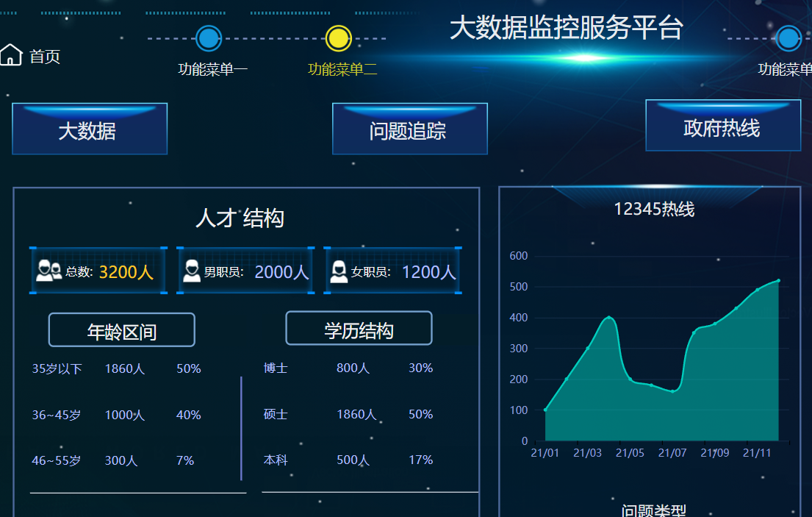Click the final chart point near 520

778,280
